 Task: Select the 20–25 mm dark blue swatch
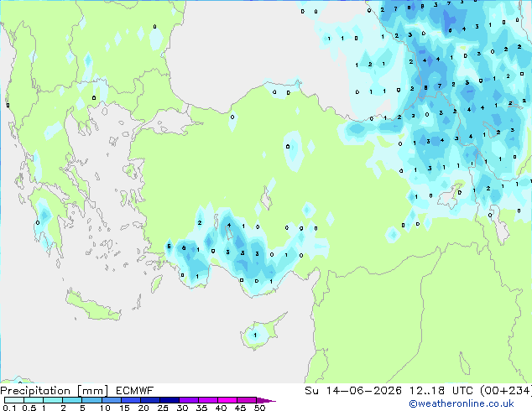point(149,400)
